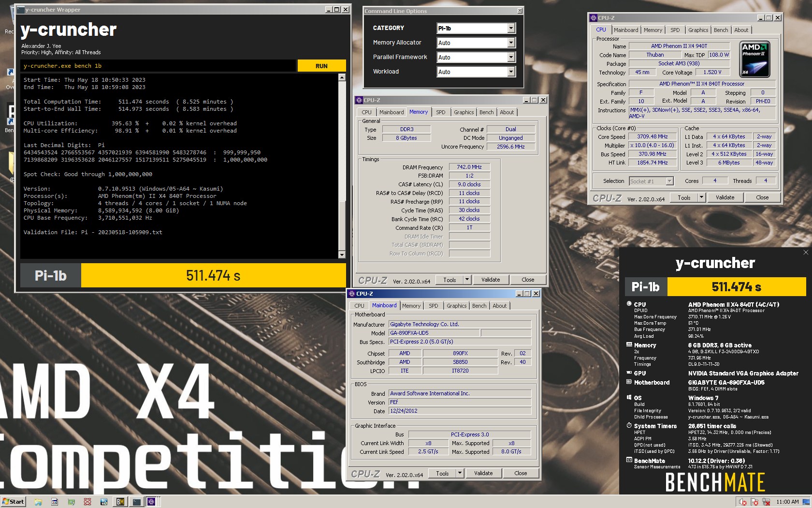Open About tab in CPU-Z Mainboard window
The width and height of the screenshot is (812, 508).
500,306
